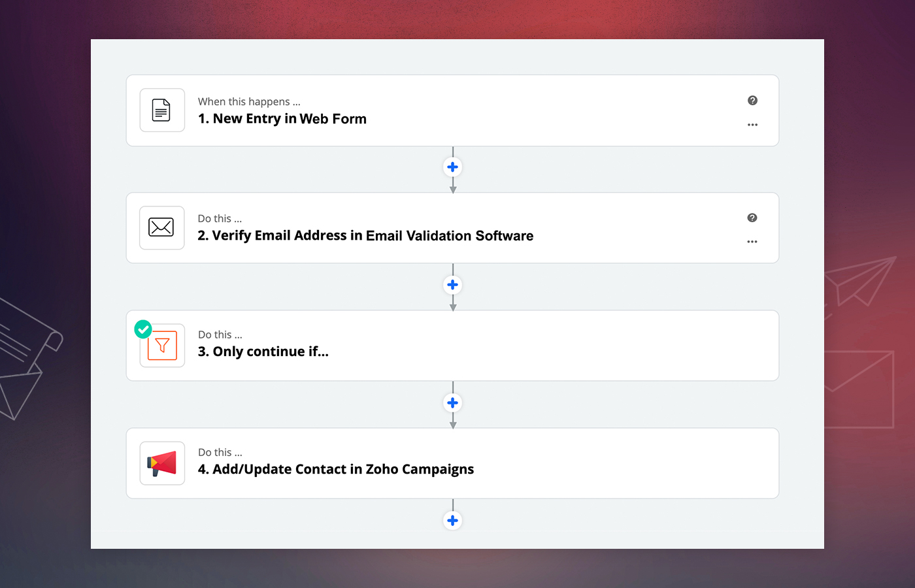The height and width of the screenshot is (588, 915).
Task: Open more options for Web Form step
Action: [x=752, y=125]
